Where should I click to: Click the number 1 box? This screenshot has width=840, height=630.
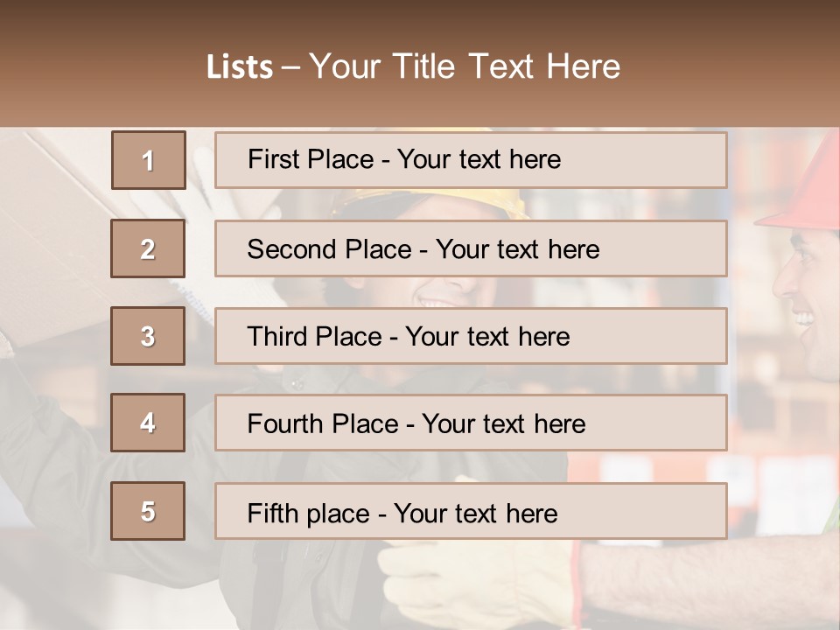pyautogui.click(x=149, y=160)
